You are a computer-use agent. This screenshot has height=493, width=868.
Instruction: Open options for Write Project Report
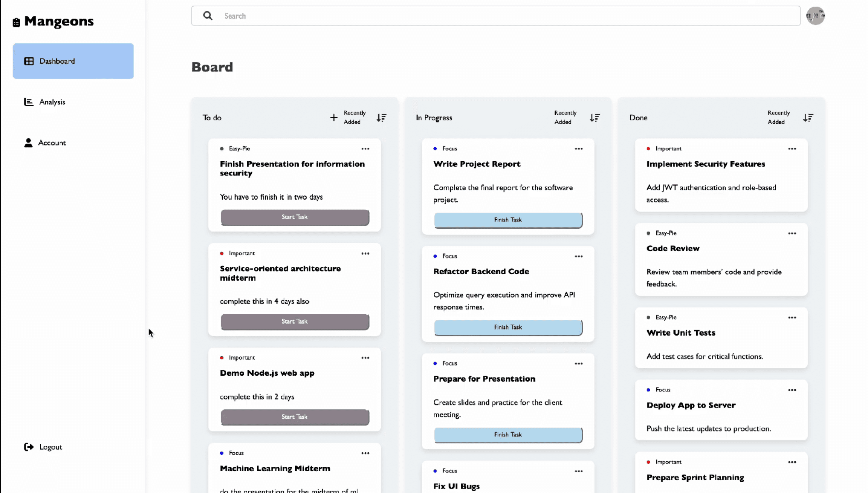(x=578, y=148)
